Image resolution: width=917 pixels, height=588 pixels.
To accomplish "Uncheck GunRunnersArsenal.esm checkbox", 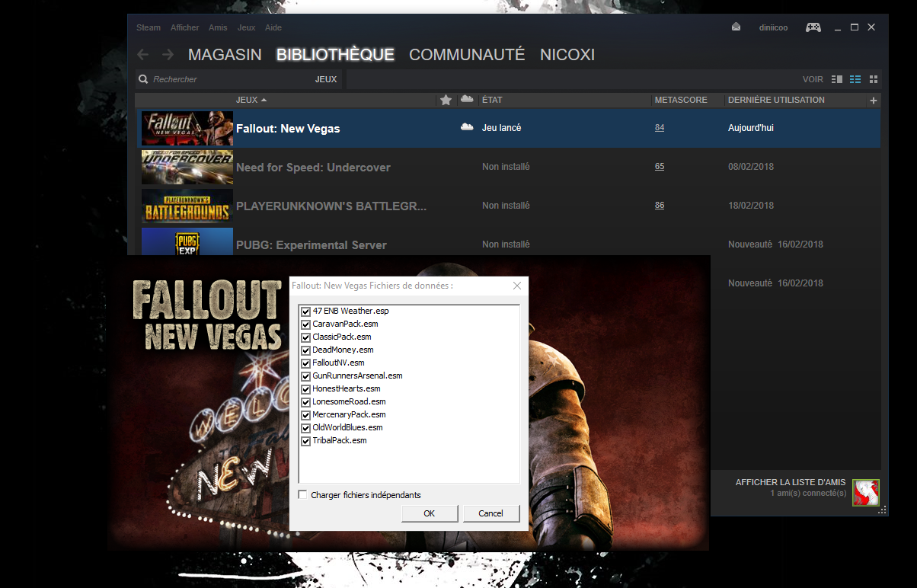I will coord(306,376).
